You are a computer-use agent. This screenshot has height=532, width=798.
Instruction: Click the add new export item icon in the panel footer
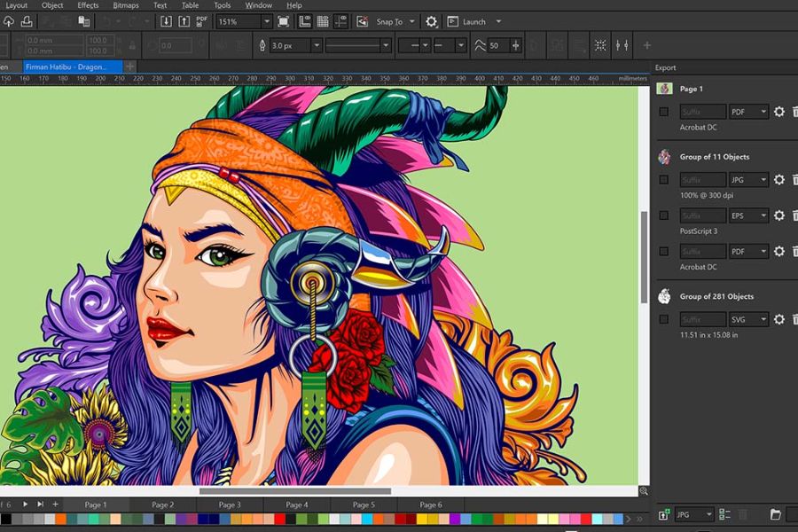663,514
